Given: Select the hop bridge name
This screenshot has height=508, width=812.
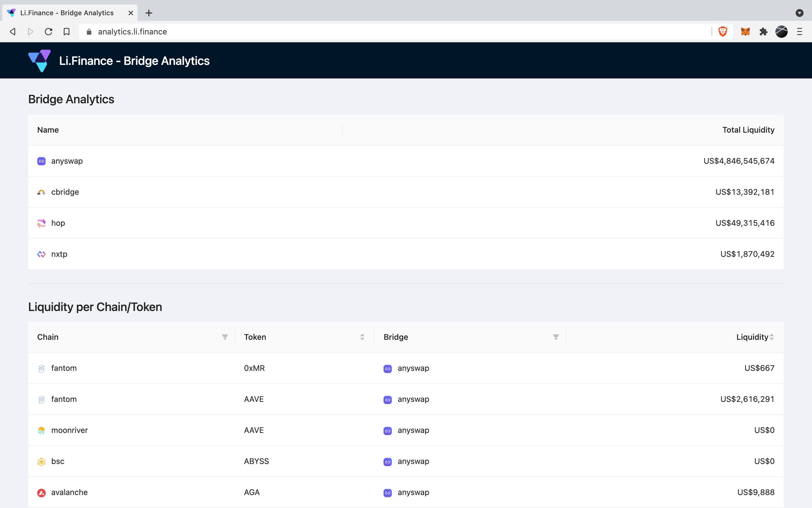Looking at the screenshot, I should coord(58,223).
